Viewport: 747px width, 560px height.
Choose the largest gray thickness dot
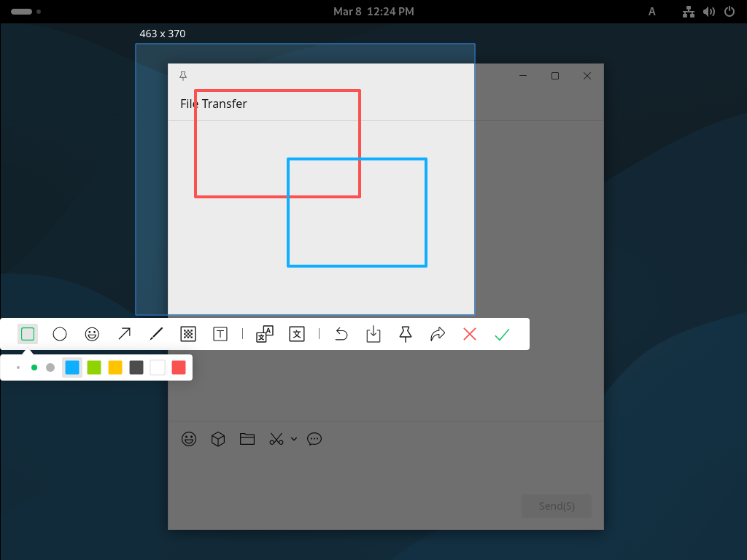coord(50,367)
